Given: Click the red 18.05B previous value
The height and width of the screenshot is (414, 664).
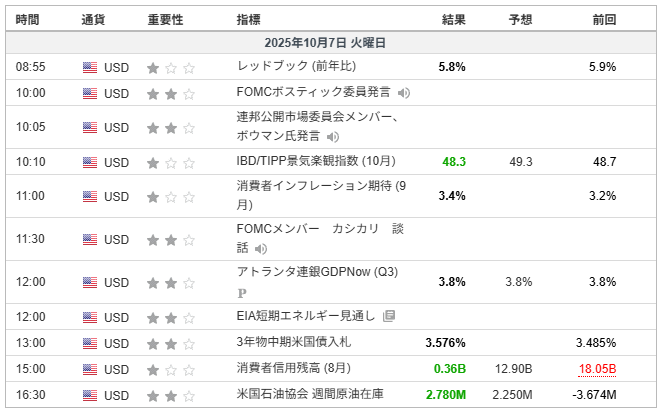Looking at the screenshot, I should pyautogui.click(x=597, y=369).
